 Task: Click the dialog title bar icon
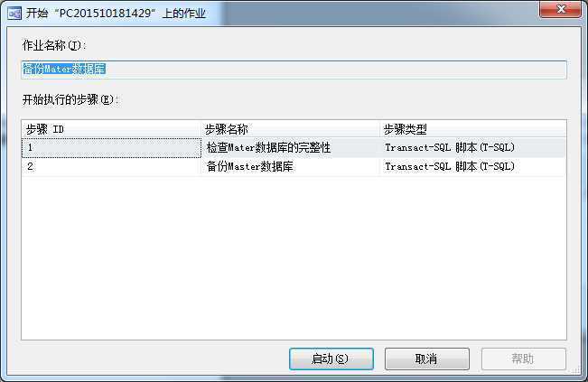tap(14, 14)
